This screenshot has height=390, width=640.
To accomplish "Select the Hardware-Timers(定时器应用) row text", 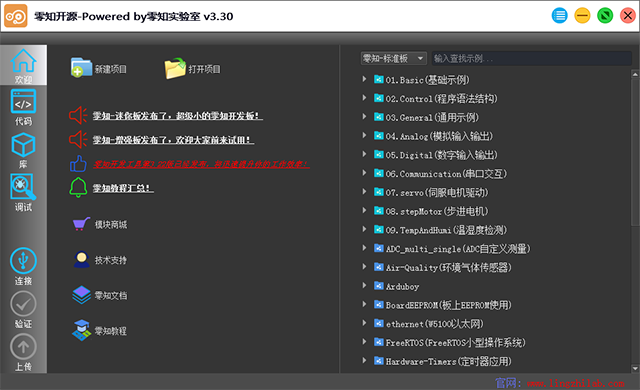I will click(449, 361).
